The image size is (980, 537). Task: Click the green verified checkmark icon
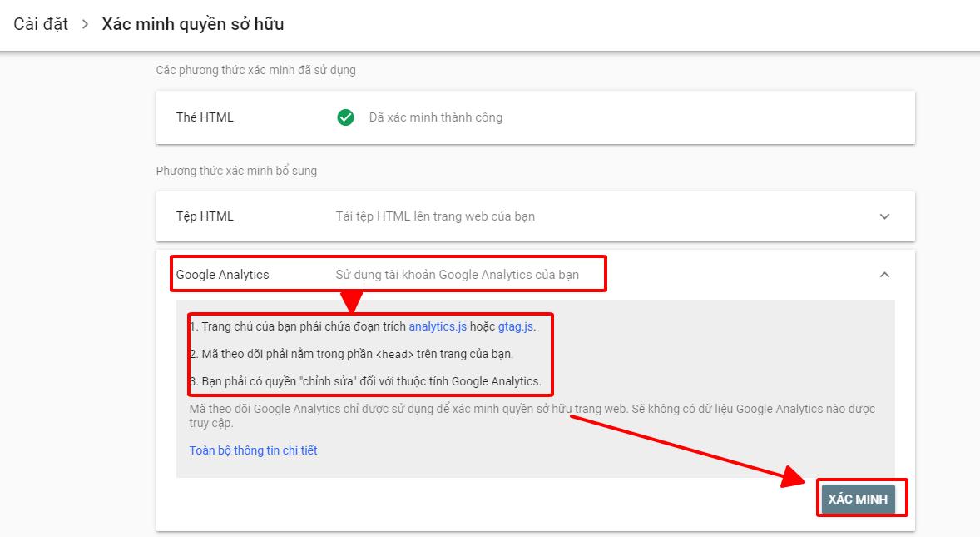click(x=345, y=117)
